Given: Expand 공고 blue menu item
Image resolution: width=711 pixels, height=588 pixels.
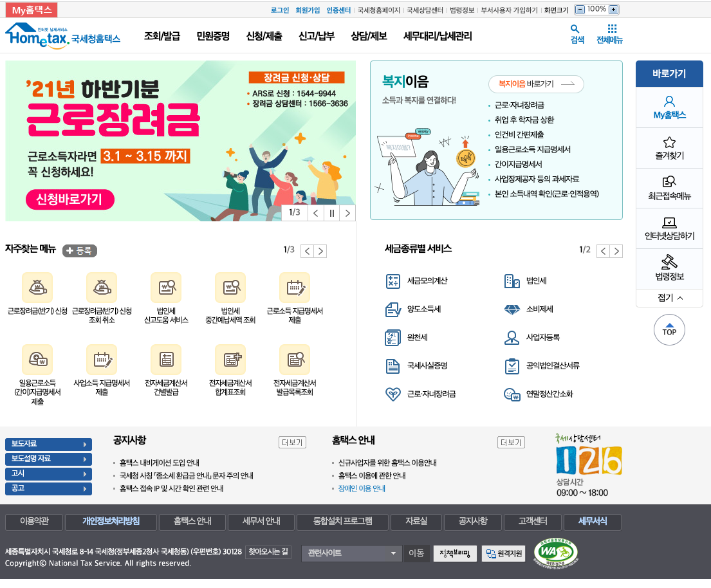Looking at the screenshot, I should (48, 489).
